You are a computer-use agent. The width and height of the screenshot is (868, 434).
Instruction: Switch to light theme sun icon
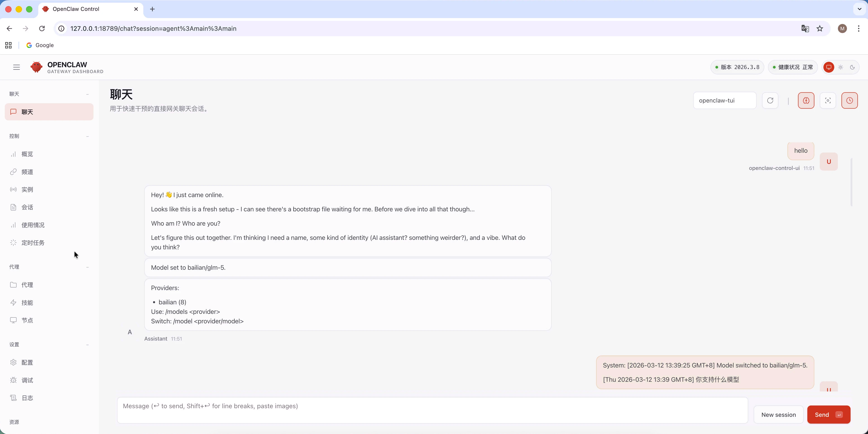point(841,67)
